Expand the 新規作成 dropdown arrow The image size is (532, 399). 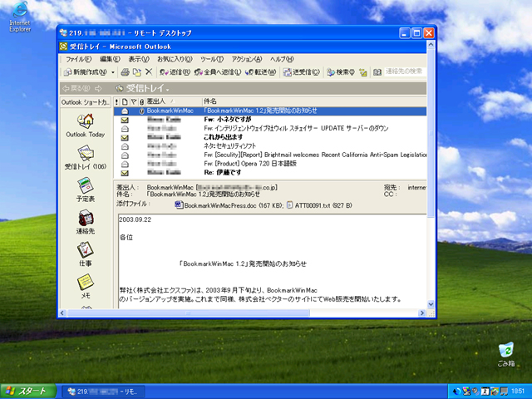click(x=113, y=72)
